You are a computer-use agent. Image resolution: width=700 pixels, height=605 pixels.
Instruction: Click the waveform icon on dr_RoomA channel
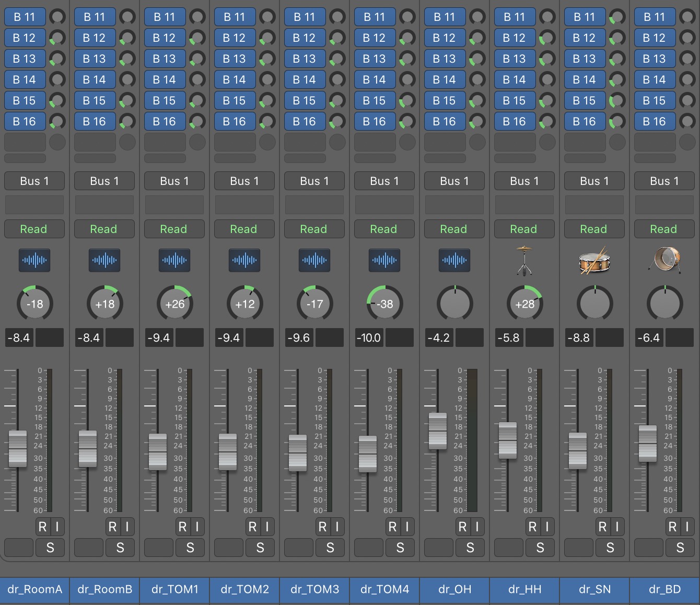34,260
